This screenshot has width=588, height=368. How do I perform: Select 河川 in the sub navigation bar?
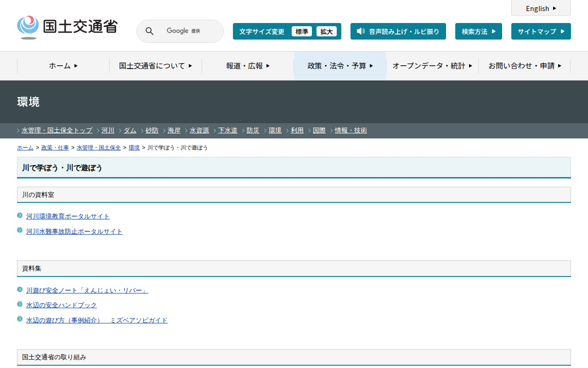point(108,131)
